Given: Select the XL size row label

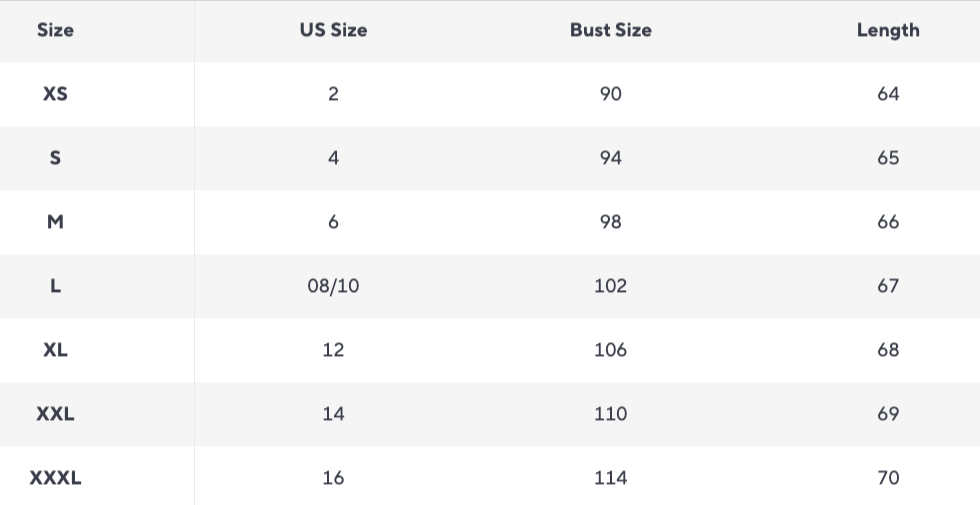Looking at the screenshot, I should click(x=55, y=350).
